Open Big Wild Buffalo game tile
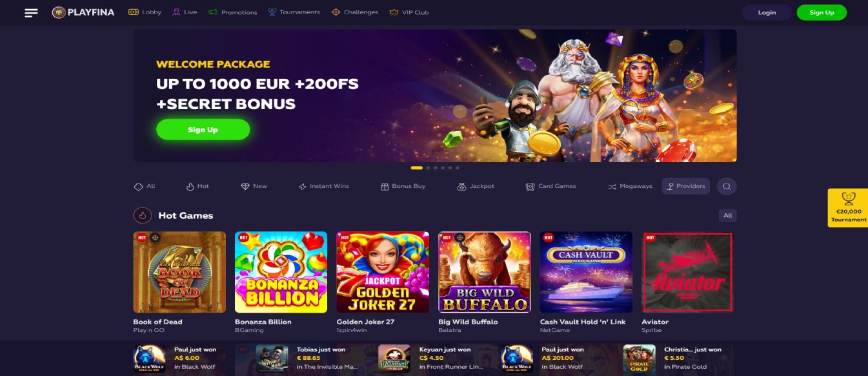The image size is (868, 376). tap(485, 272)
